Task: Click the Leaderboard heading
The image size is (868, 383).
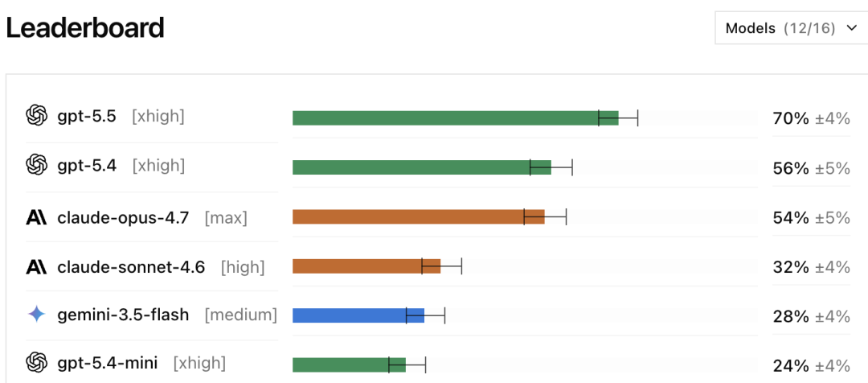Action: [x=85, y=27]
